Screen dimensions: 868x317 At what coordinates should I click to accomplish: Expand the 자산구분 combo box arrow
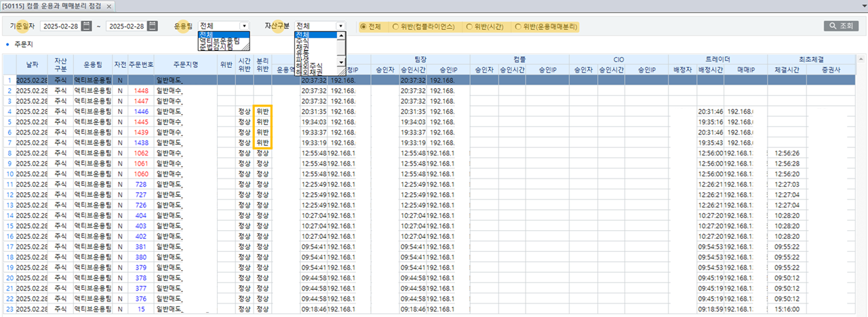click(x=340, y=26)
